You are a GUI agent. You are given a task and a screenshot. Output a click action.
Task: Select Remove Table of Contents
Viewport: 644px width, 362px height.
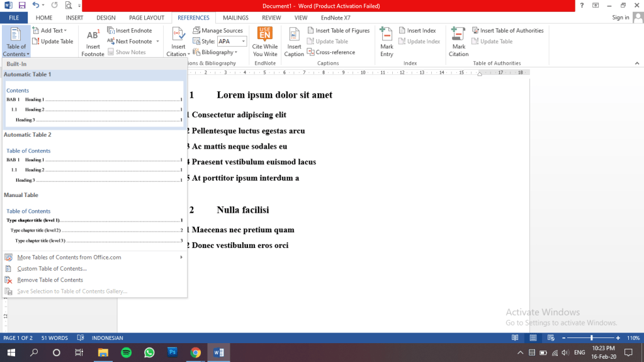(50, 280)
